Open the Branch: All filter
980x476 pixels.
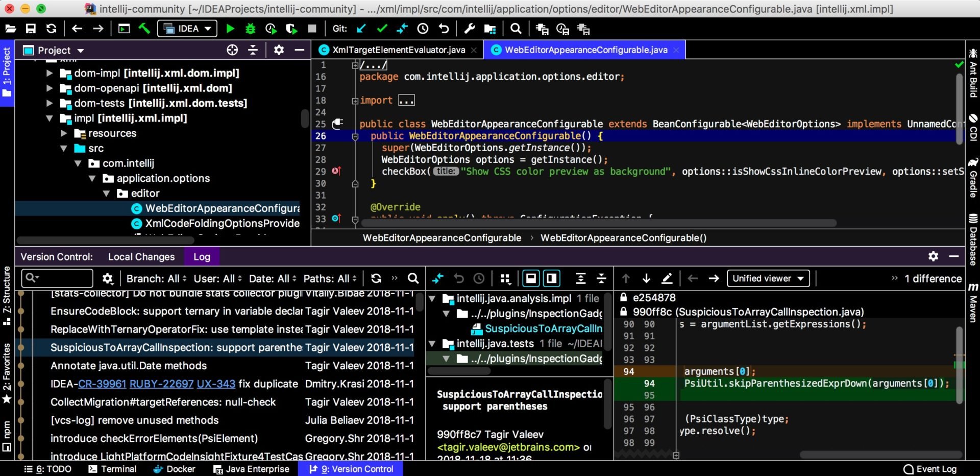point(157,278)
